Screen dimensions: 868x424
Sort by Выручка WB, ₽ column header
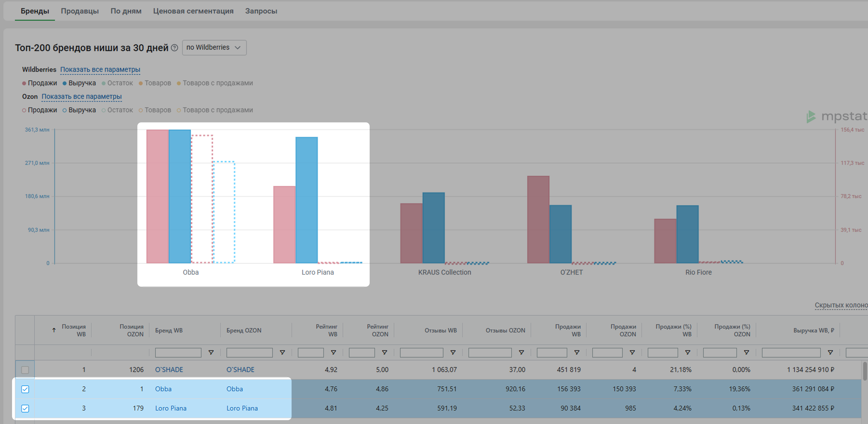813,330
